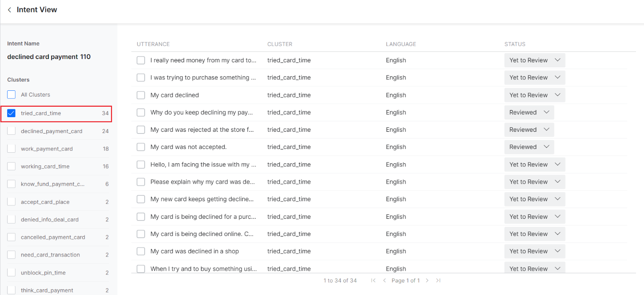Sort by the UTTERANCE column header

point(153,44)
